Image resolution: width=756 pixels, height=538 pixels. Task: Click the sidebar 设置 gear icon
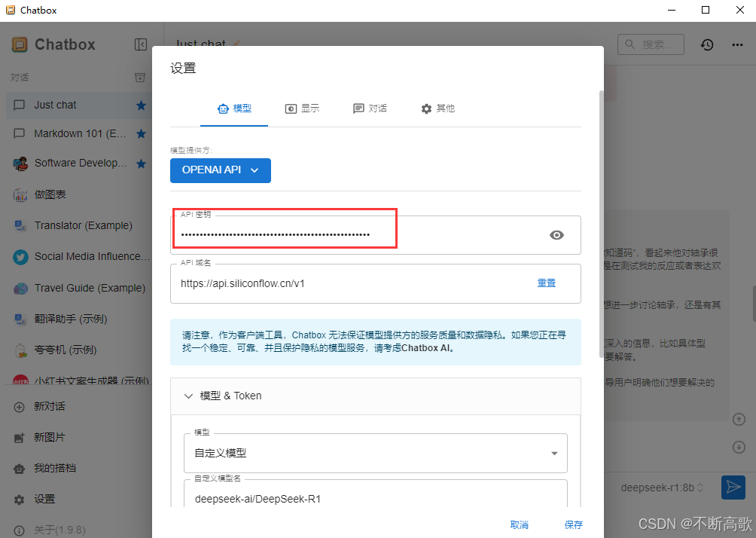20,500
